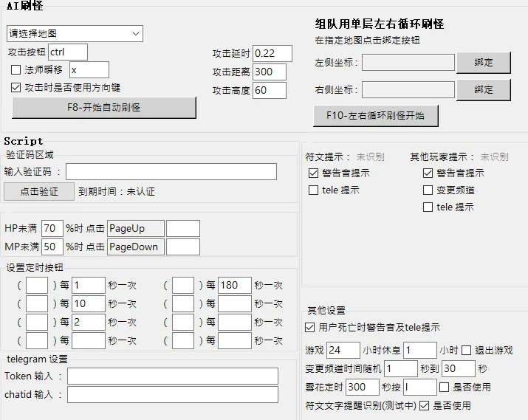Viewport: 528px width, 420px height.
Task: Click the 输入验证码 input field
Action: tap(171, 172)
